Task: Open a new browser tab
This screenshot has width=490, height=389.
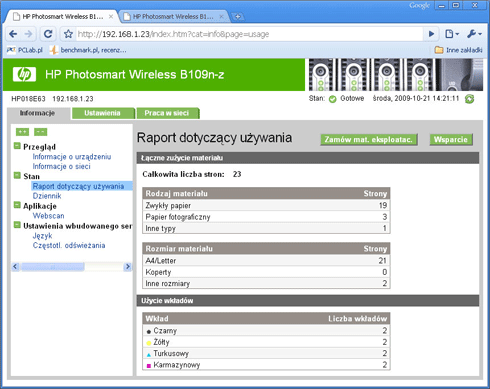Action: [x=237, y=16]
